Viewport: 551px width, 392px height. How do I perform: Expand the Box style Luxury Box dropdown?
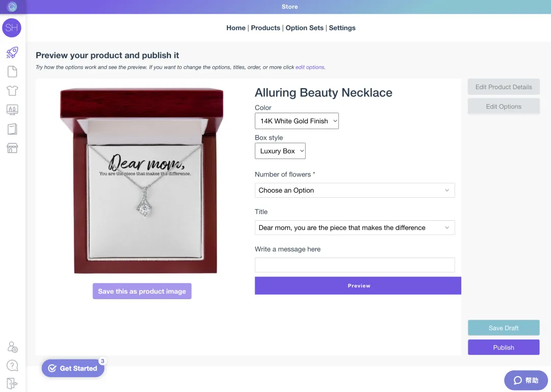click(280, 151)
